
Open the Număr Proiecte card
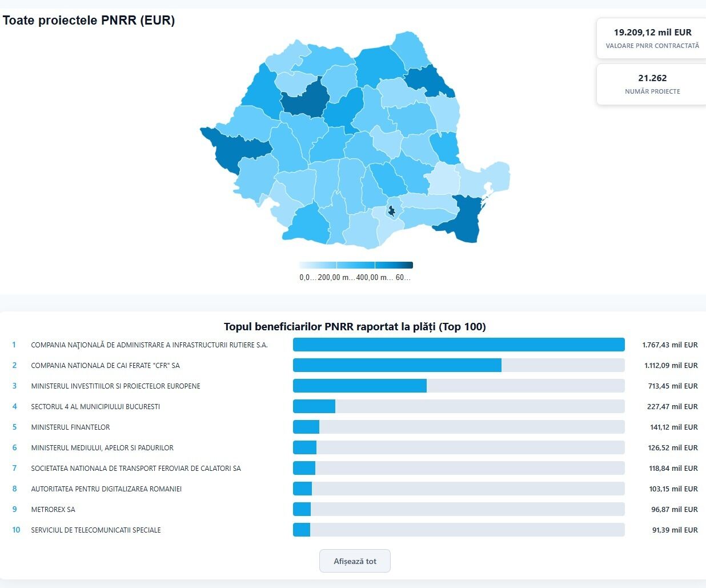tap(652, 84)
